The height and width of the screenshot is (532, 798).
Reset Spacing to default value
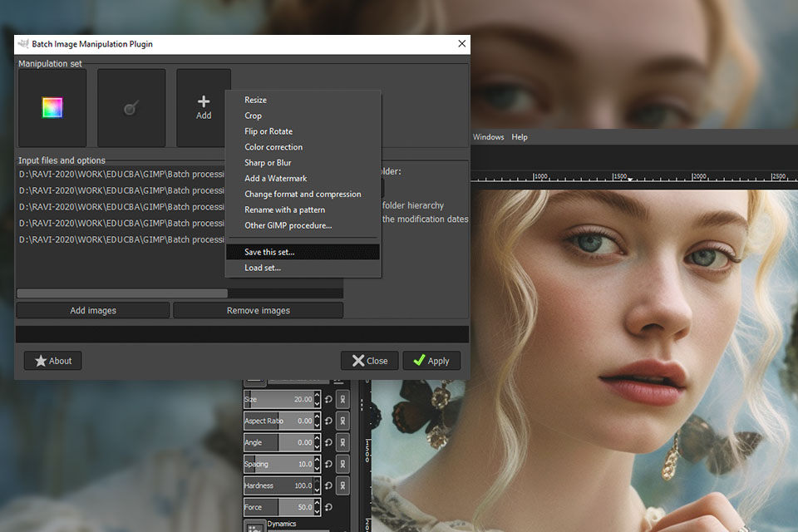[x=329, y=464]
